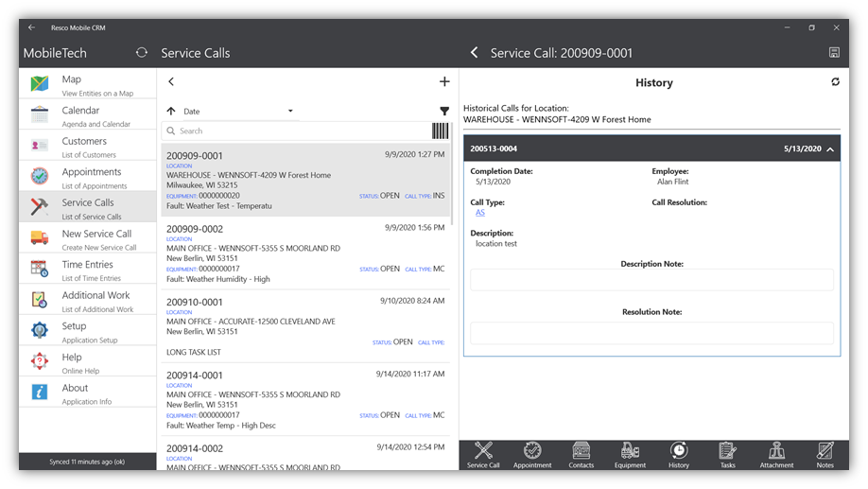Open the filter funnel icon

(444, 112)
